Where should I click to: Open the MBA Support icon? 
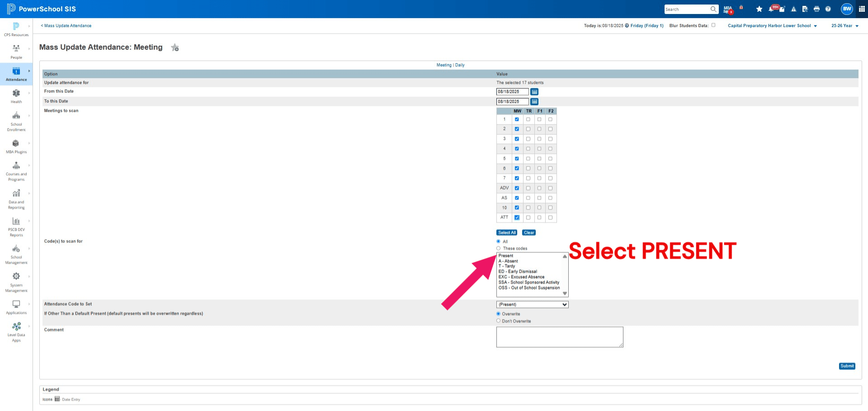728,9
